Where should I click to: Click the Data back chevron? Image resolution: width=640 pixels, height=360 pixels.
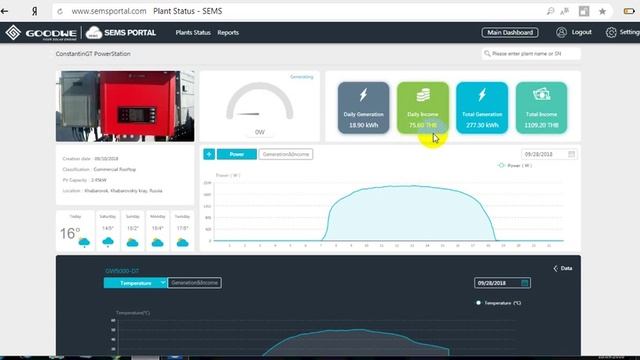[x=556, y=268]
